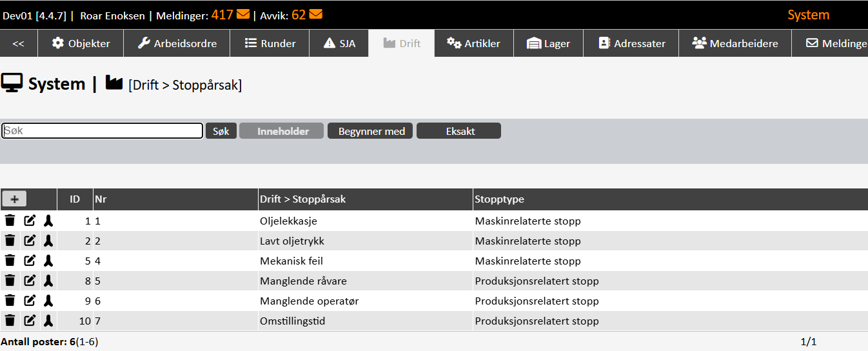Set search mode to Eksakt
Image resolution: width=868 pixels, height=351 pixels.
click(x=459, y=131)
